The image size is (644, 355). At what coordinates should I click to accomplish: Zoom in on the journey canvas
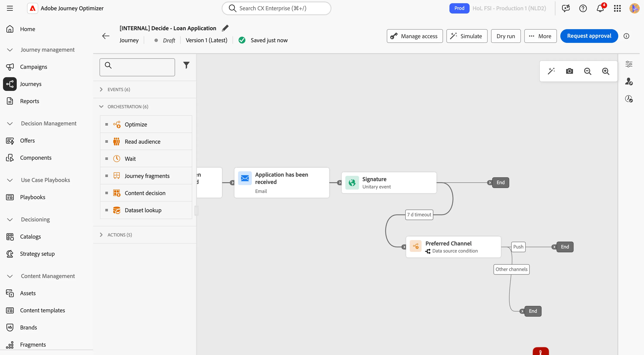click(x=606, y=71)
